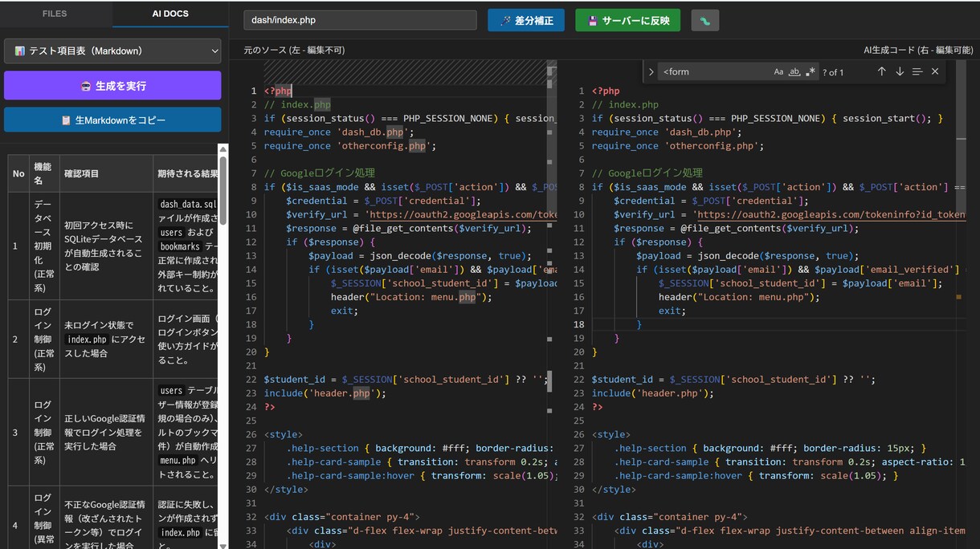The height and width of the screenshot is (549, 980).
Task: Close the find widget
Action: tap(935, 72)
